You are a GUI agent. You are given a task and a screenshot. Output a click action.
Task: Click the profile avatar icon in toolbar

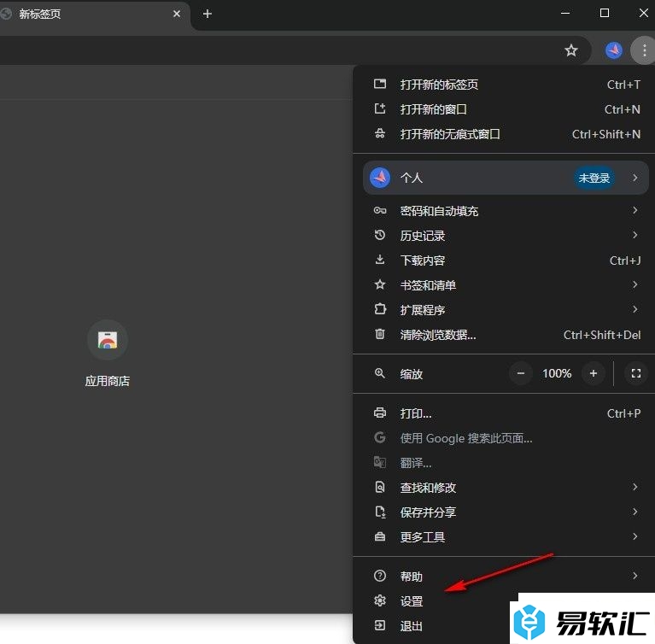pos(613,50)
